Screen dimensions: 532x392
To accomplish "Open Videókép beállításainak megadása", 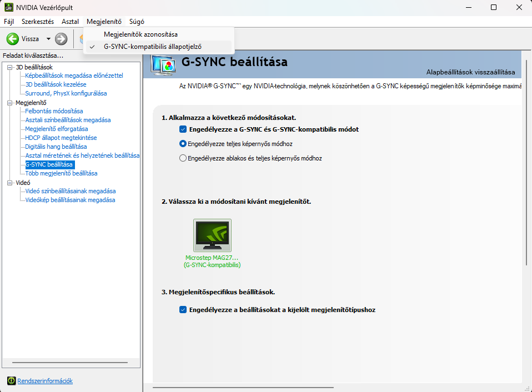I will click(70, 200).
